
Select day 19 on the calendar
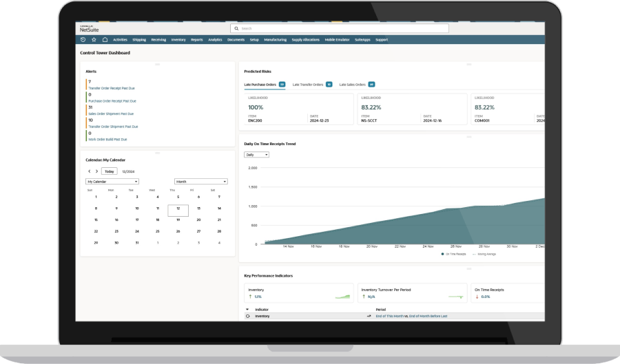178,220
